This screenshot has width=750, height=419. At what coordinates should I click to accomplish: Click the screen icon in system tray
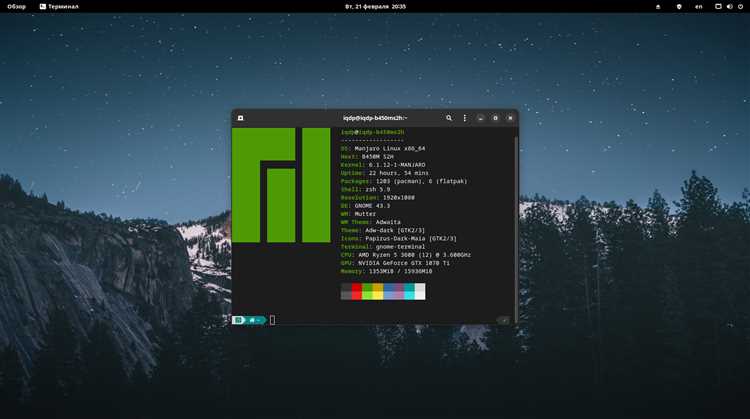(x=718, y=7)
